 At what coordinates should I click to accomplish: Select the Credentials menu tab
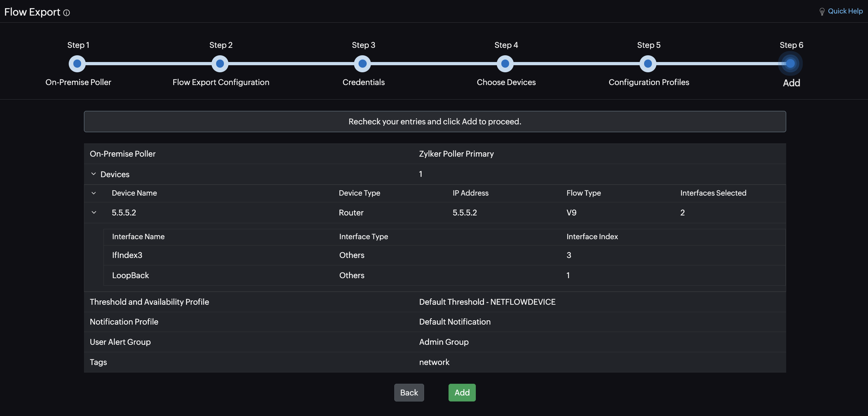click(x=363, y=63)
